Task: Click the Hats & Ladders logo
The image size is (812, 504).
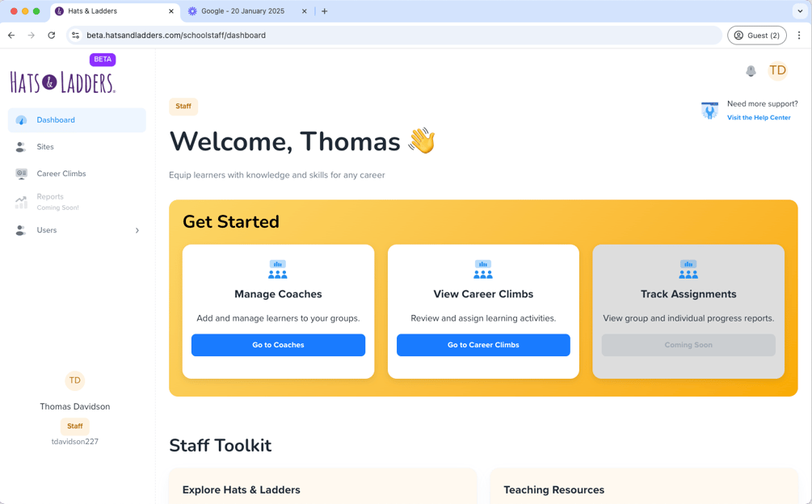Action: pyautogui.click(x=63, y=82)
